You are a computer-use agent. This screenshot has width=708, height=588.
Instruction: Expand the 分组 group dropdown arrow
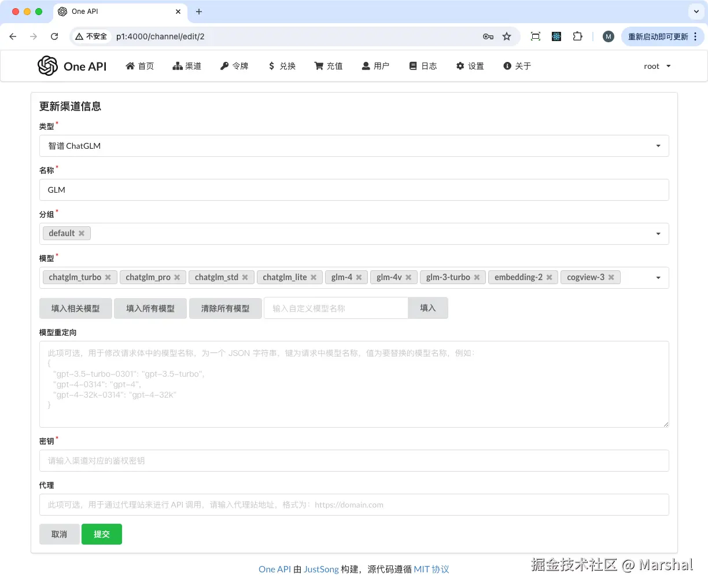[x=658, y=234]
